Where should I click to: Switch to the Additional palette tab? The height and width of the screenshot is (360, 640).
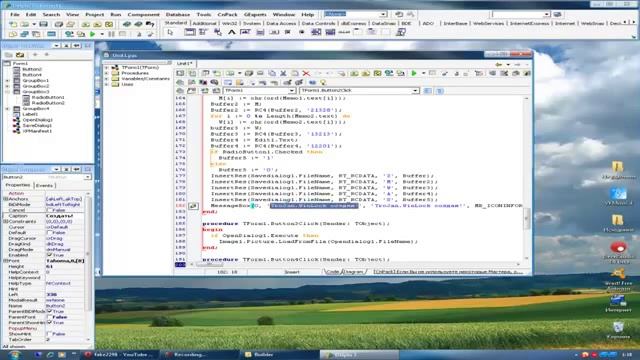(x=204, y=23)
